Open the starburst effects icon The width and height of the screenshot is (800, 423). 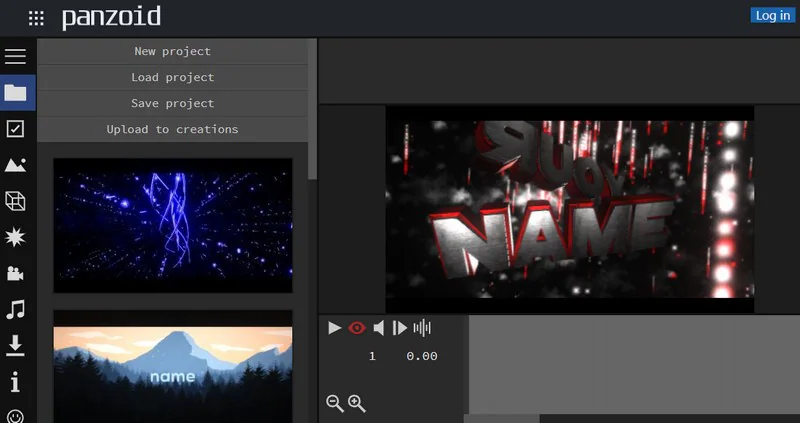pos(15,237)
